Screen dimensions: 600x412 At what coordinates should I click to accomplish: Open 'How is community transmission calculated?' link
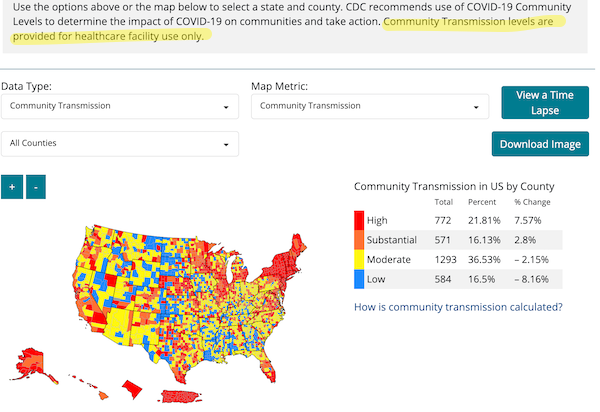tap(458, 307)
